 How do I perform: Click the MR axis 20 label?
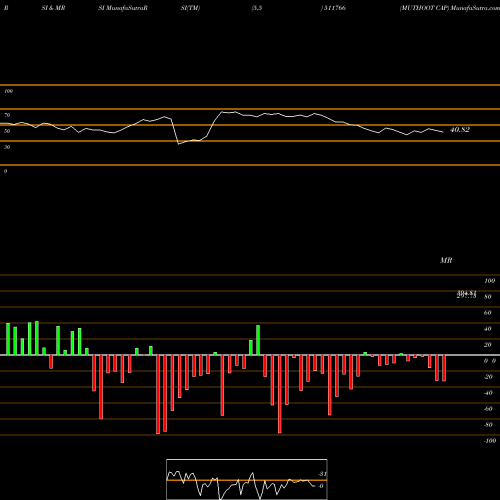(488, 345)
